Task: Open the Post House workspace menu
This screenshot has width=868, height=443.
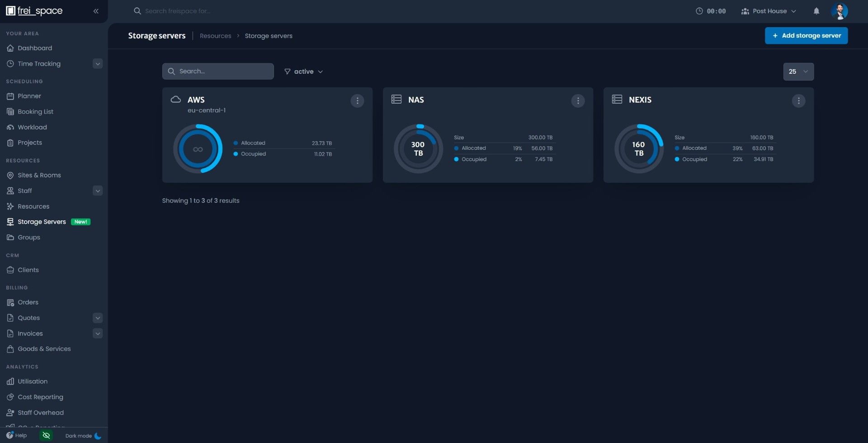Action: [x=769, y=11]
